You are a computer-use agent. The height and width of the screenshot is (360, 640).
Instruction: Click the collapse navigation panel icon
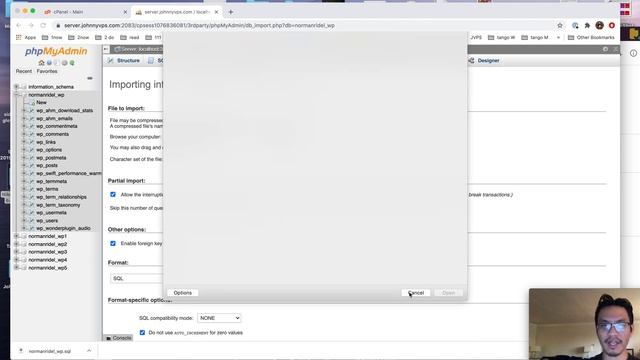106,49
